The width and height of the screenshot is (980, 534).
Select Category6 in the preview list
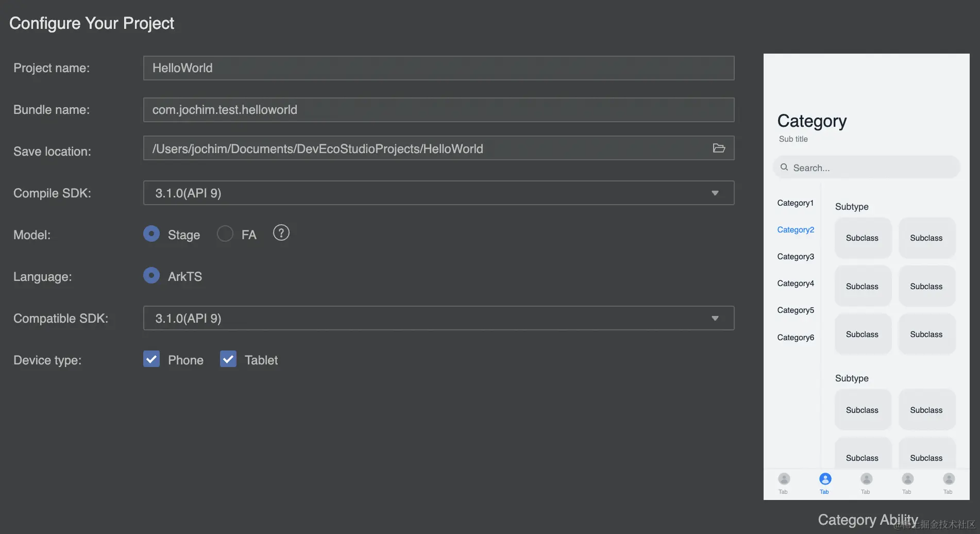tap(796, 338)
